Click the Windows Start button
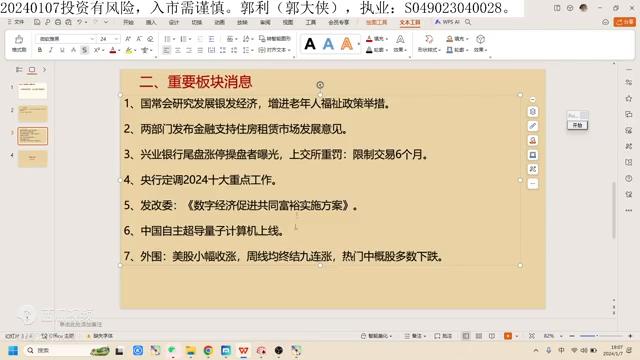This screenshot has width=640, height=360. coord(13,350)
